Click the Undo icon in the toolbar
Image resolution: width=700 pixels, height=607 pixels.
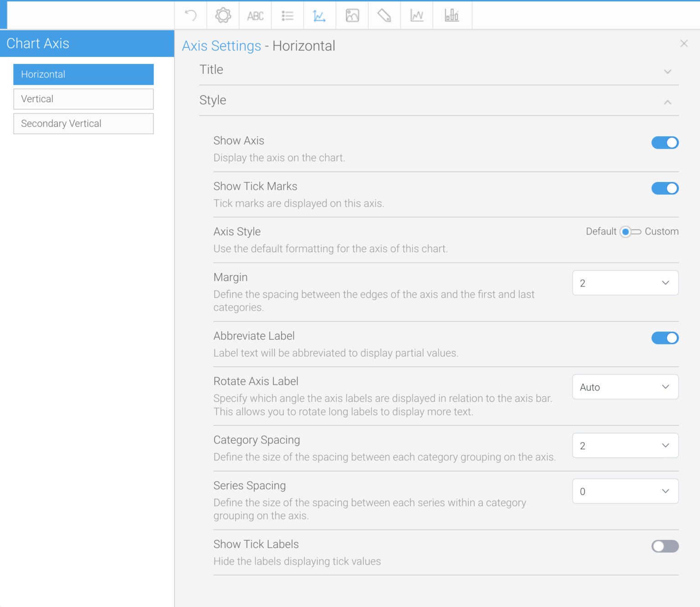190,15
